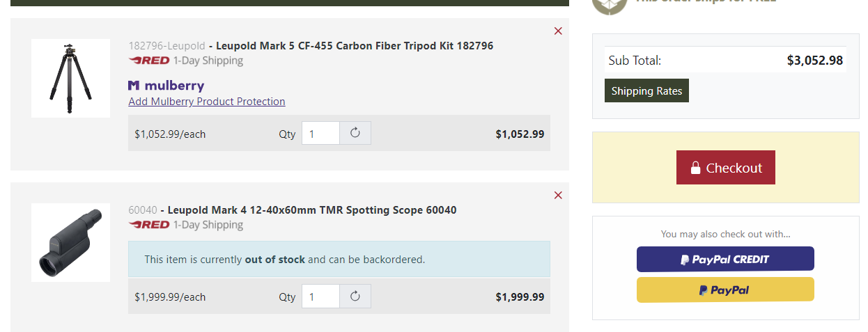Open Leupold Mark 4 Spotting Scope title
868x332 pixels.
point(312,210)
